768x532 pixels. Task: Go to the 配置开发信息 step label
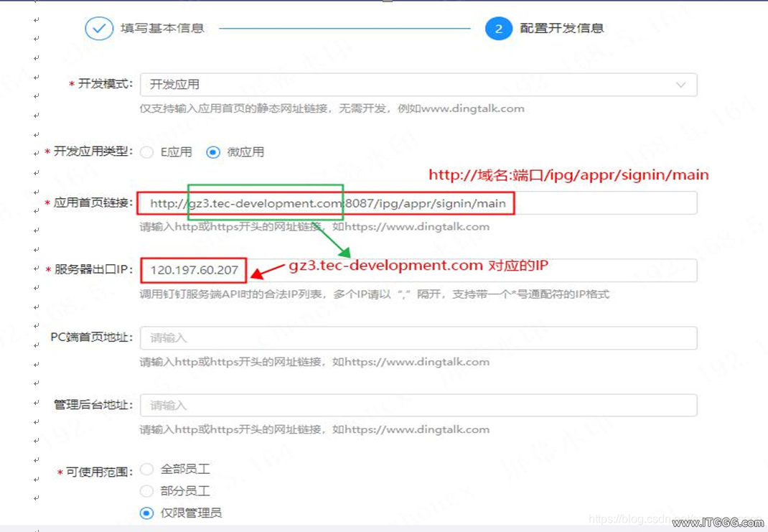point(562,29)
